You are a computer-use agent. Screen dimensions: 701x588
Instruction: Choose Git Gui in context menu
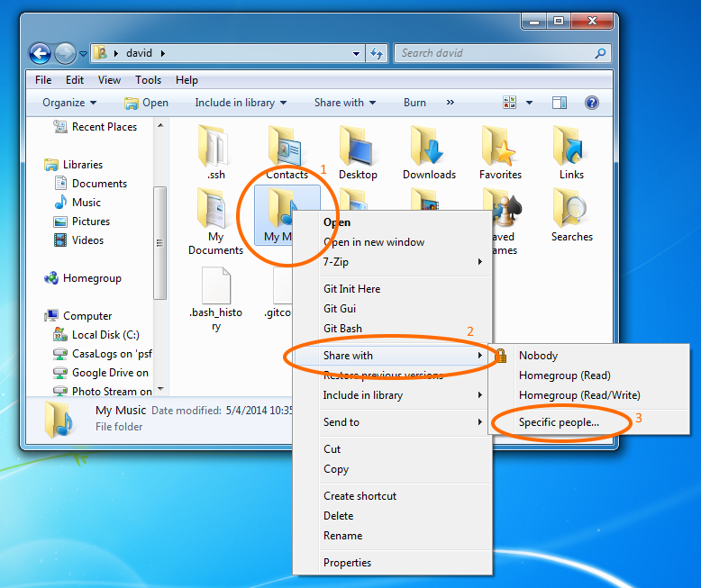(340, 309)
